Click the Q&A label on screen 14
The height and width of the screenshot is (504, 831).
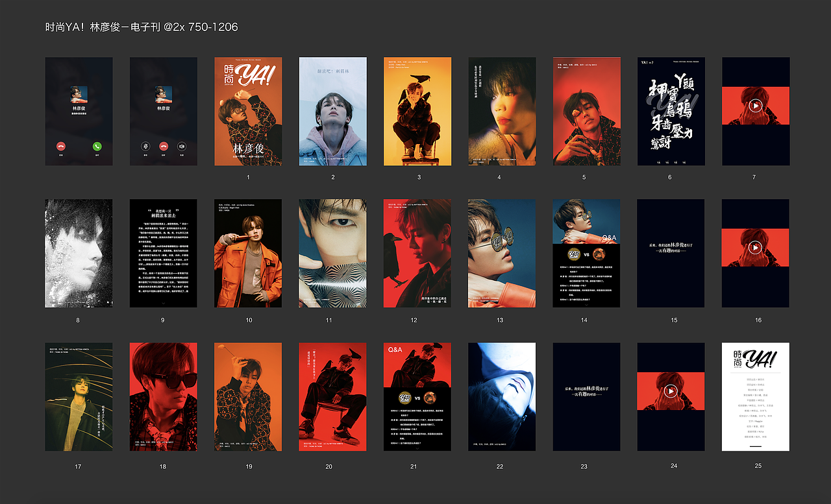pyautogui.click(x=608, y=238)
